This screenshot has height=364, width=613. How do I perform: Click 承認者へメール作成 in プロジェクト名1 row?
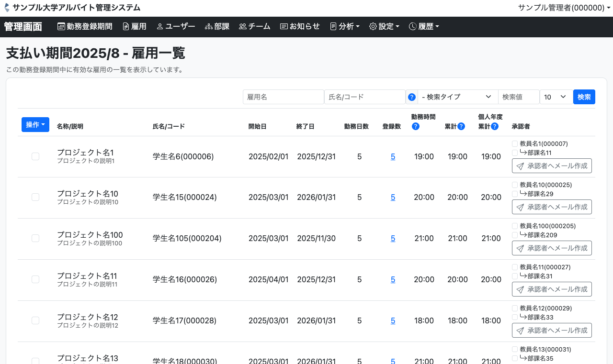pyautogui.click(x=552, y=166)
